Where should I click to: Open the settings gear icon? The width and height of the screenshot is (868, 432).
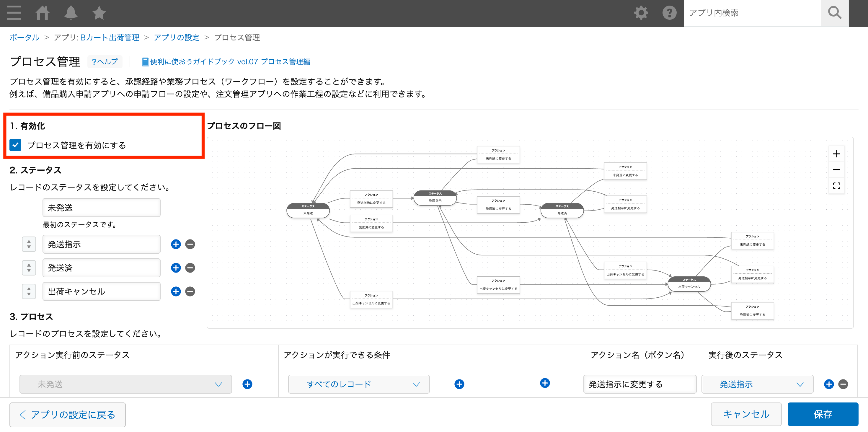point(641,13)
